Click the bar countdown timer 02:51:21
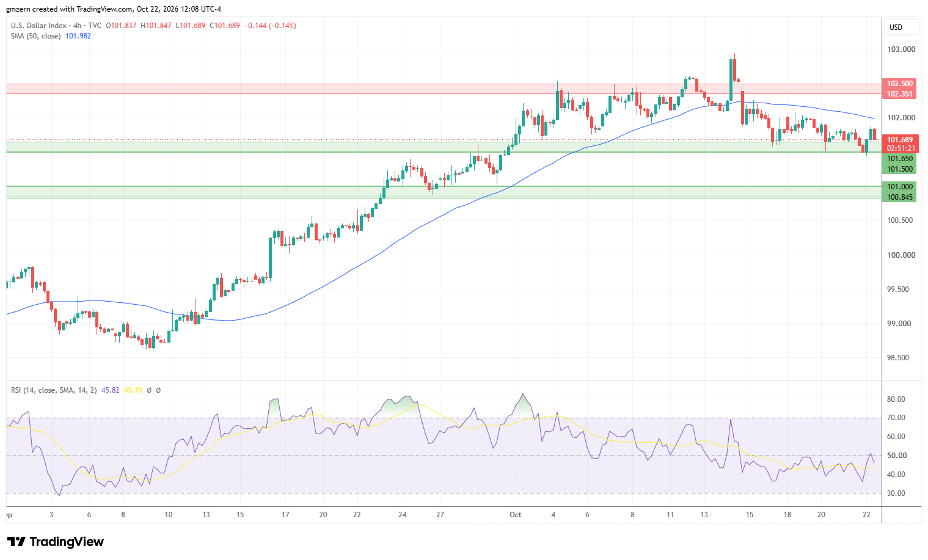Viewport: 928px width, 560px height. click(901, 148)
